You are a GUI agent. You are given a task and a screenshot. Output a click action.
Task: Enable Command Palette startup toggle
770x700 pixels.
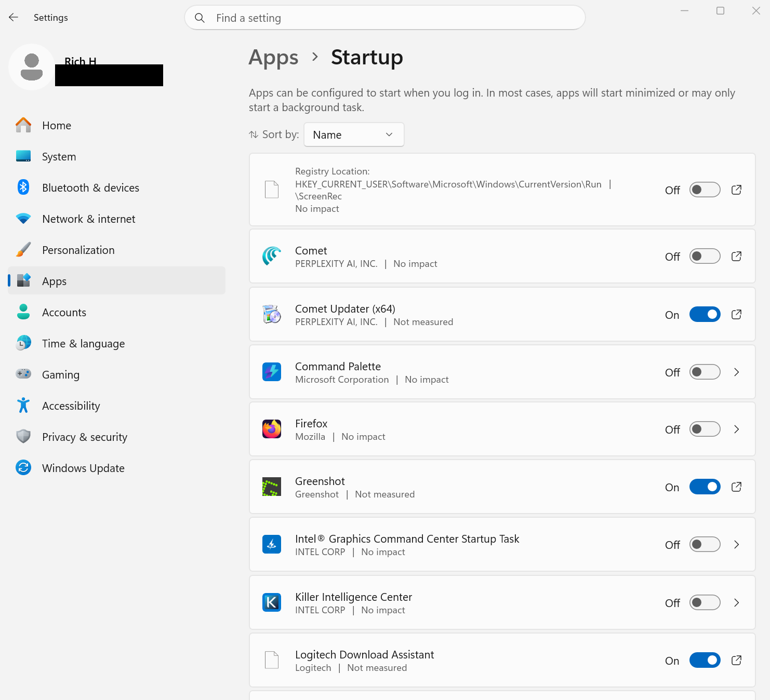tap(705, 372)
